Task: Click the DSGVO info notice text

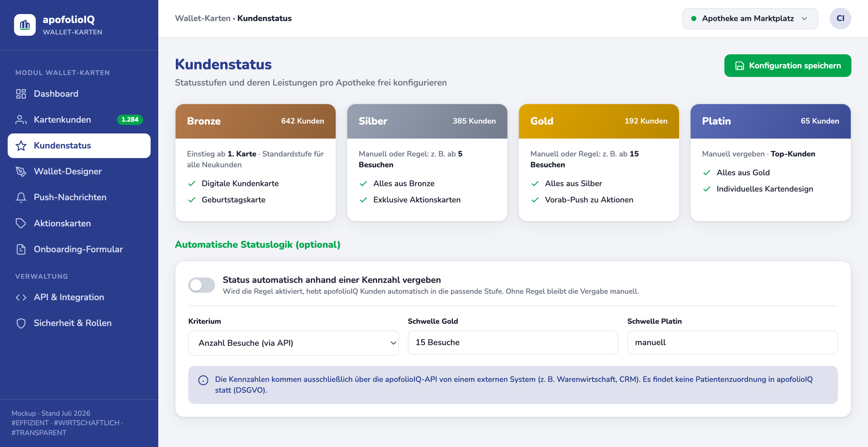Action: pyautogui.click(x=513, y=385)
